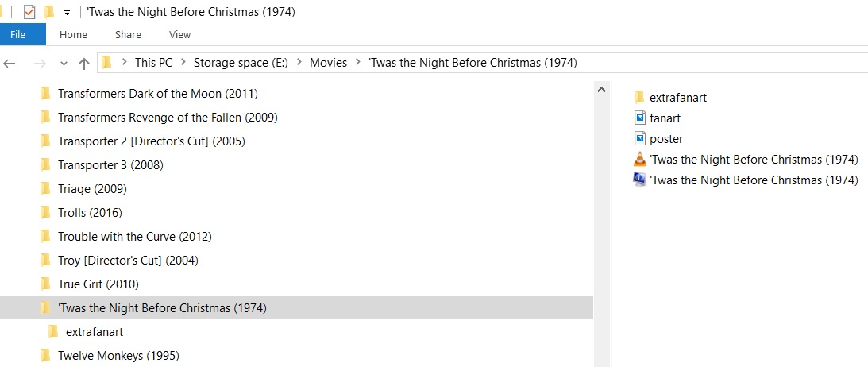
Task: Click the VLC cone icon media file
Action: point(640,160)
